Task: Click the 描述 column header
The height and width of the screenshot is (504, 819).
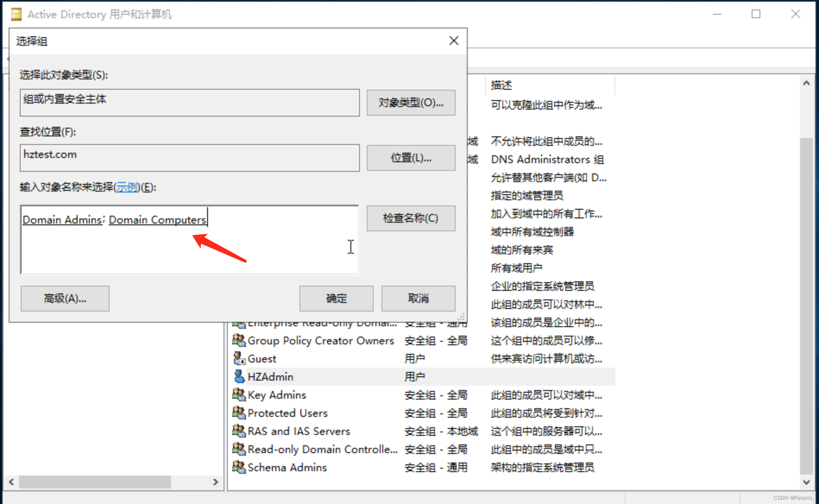Action: click(550, 85)
